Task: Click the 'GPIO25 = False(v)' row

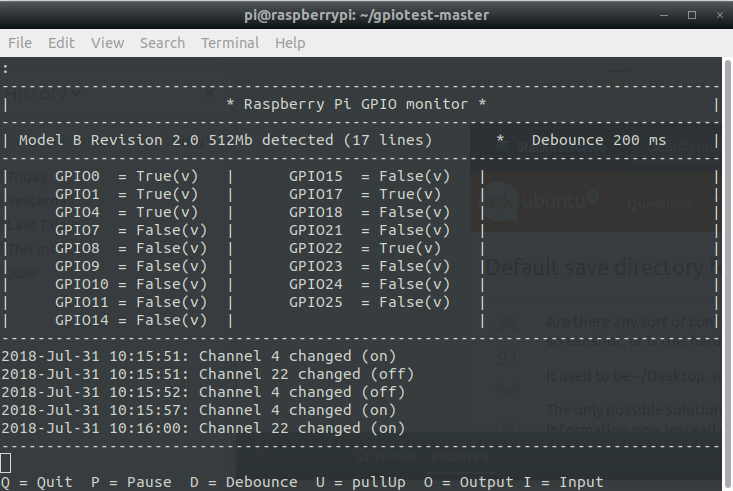Action: (x=369, y=302)
